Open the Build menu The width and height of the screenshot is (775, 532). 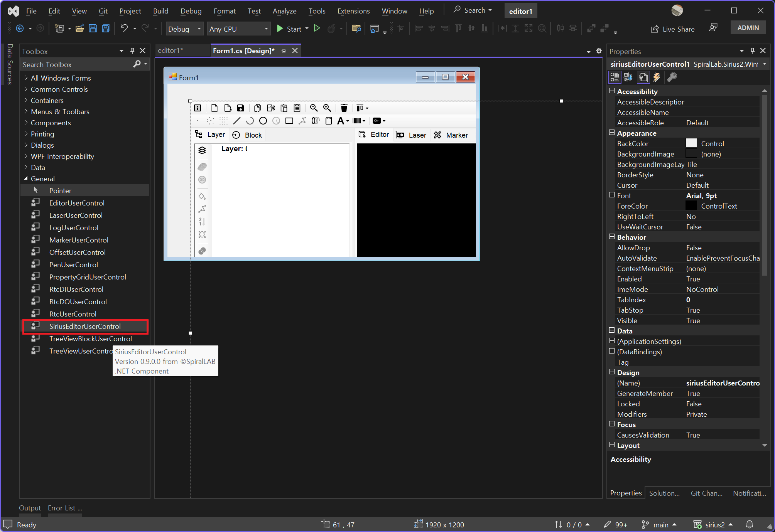160,11
